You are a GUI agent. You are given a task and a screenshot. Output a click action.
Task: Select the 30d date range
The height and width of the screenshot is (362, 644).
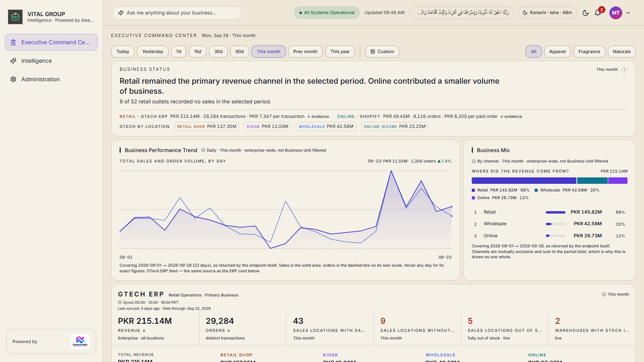219,51
